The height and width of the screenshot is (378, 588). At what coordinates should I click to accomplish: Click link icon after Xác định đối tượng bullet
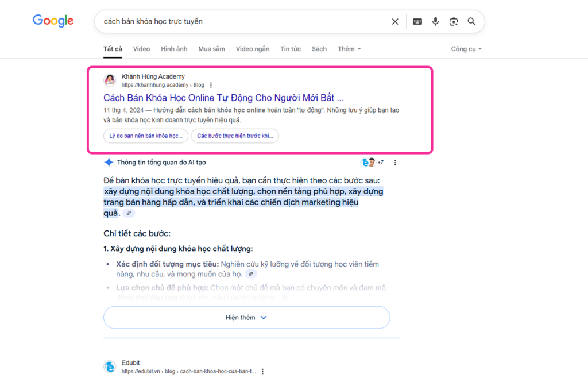pos(251,274)
